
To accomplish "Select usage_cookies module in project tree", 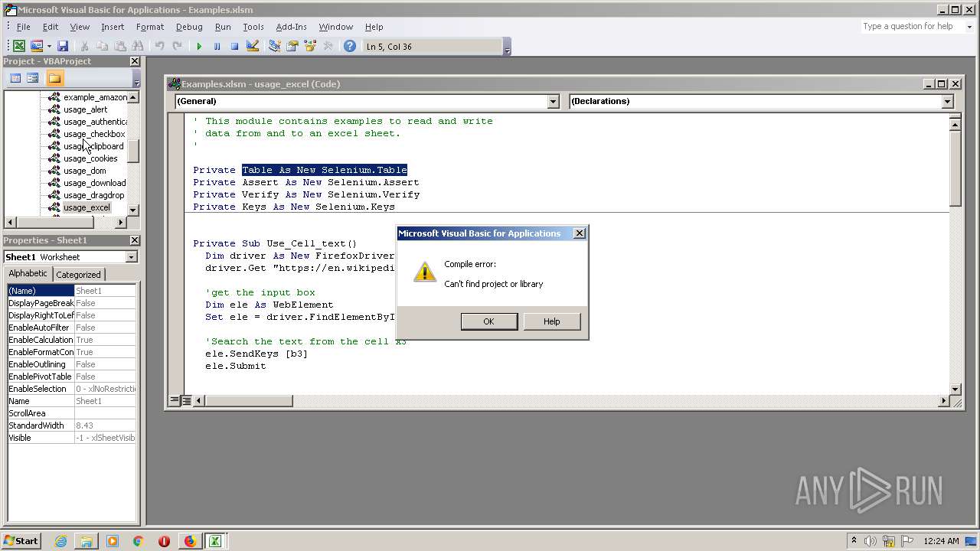I will coord(90,158).
